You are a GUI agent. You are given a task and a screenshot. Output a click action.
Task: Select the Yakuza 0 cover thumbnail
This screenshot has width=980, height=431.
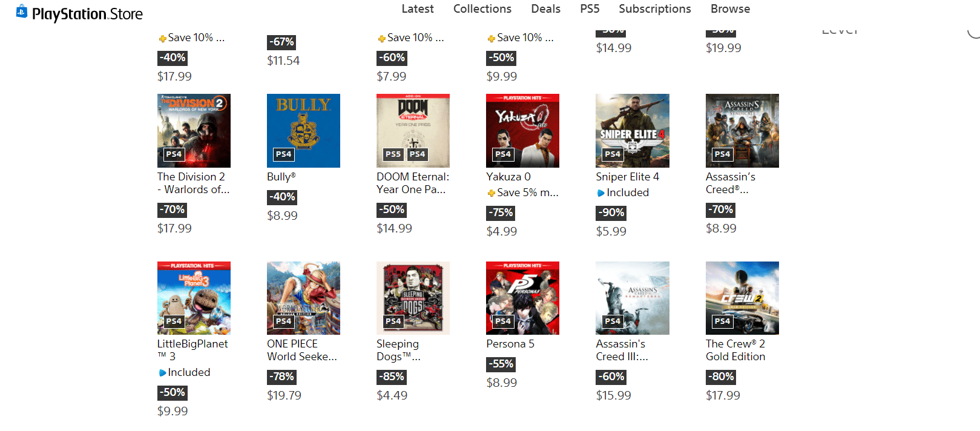(x=522, y=131)
